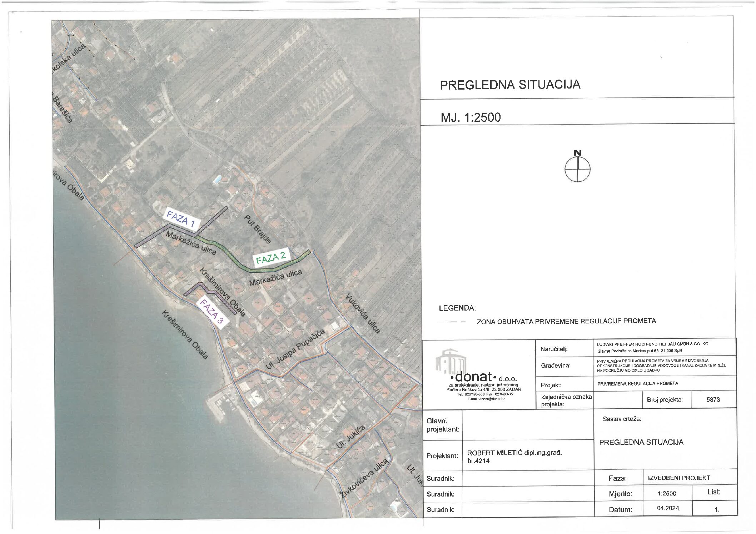Click the PREGLEDNA SITUACIJA main title
Viewport: 756px width, 534px height.
pyautogui.click(x=510, y=85)
